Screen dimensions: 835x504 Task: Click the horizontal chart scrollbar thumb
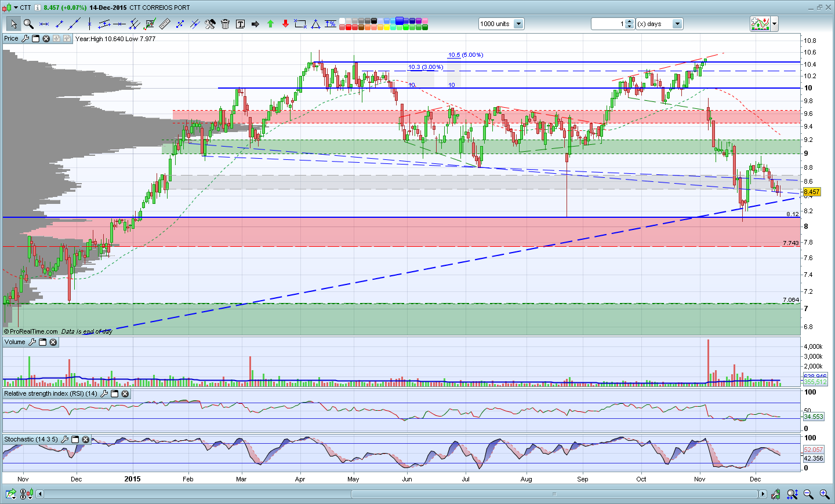click(x=554, y=494)
